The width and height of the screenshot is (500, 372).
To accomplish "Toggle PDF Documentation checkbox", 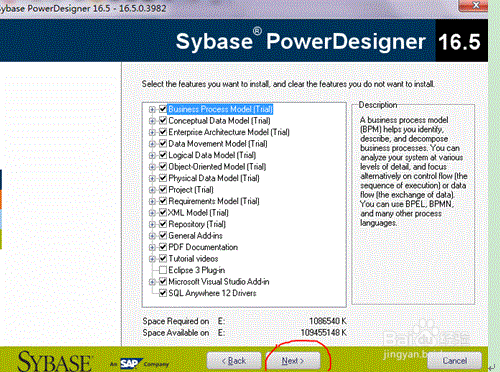I will pyautogui.click(x=163, y=247).
